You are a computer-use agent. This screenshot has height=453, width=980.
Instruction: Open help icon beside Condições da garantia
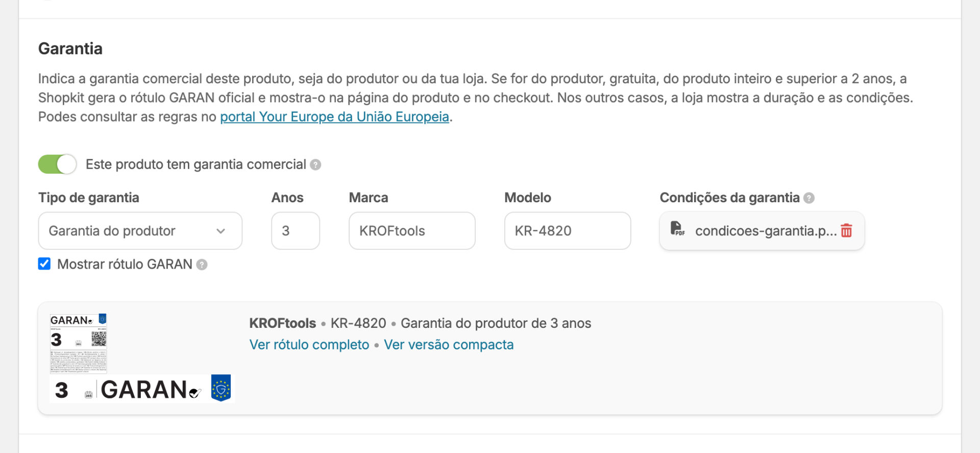coord(809,198)
